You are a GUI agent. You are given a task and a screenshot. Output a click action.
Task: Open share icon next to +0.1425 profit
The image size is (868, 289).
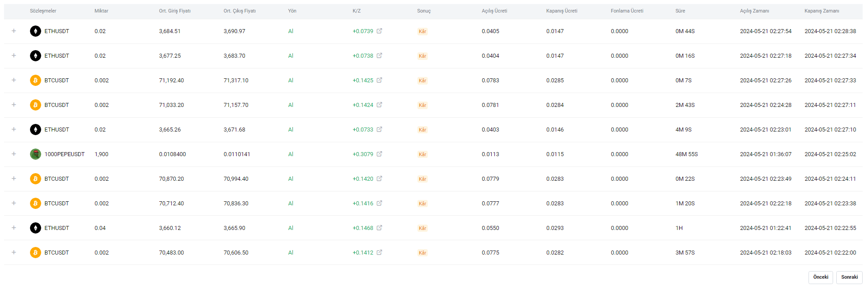(x=379, y=80)
